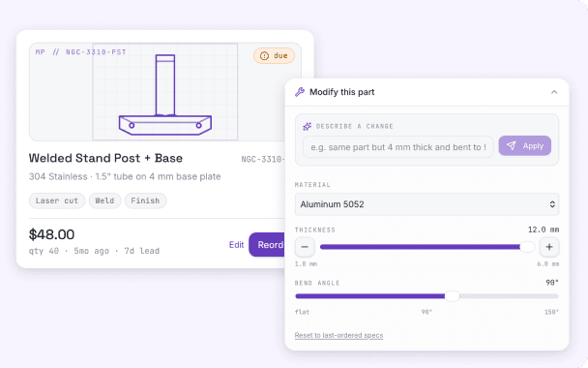Click Reset to last-ordered specs link
The height and width of the screenshot is (368, 588).
(338, 335)
